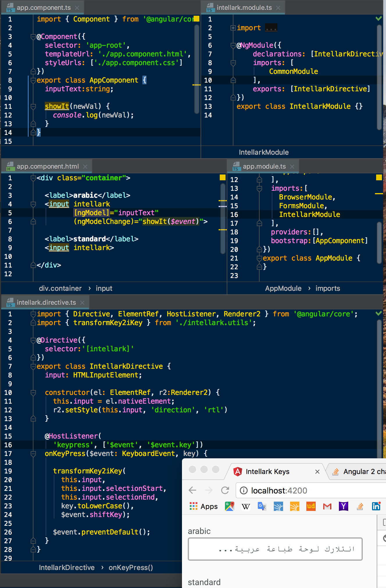Image resolution: width=386 pixels, height=588 pixels.
Task: Collapse the IntellarkDirective class block
Action: pyautogui.click(x=33, y=366)
